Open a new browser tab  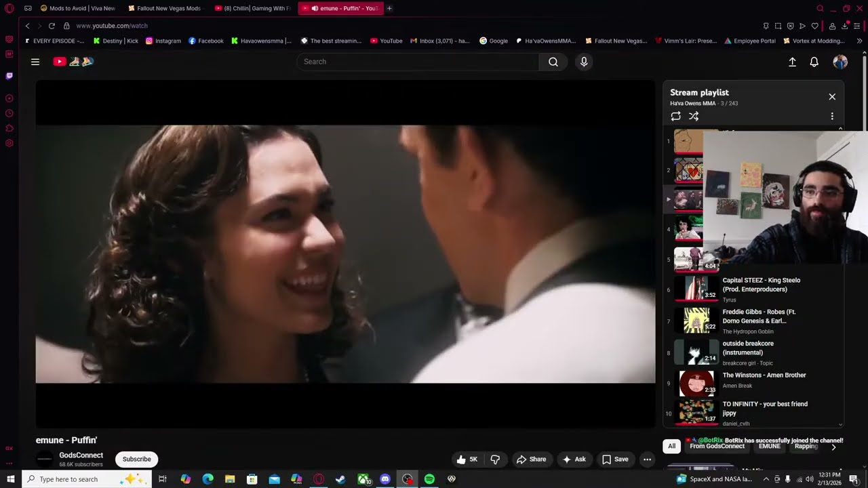389,8
